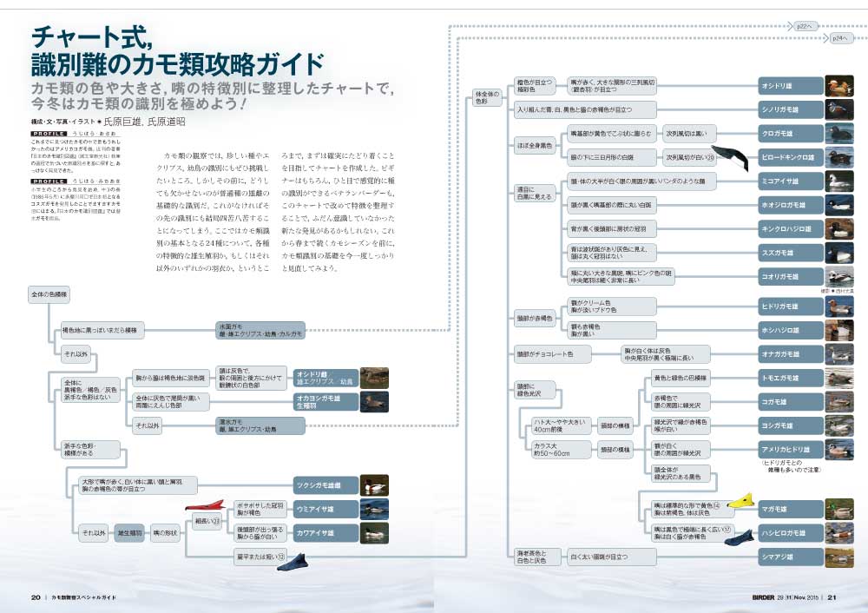
Task: Click the red slender bill illustration
Action: 205,505
